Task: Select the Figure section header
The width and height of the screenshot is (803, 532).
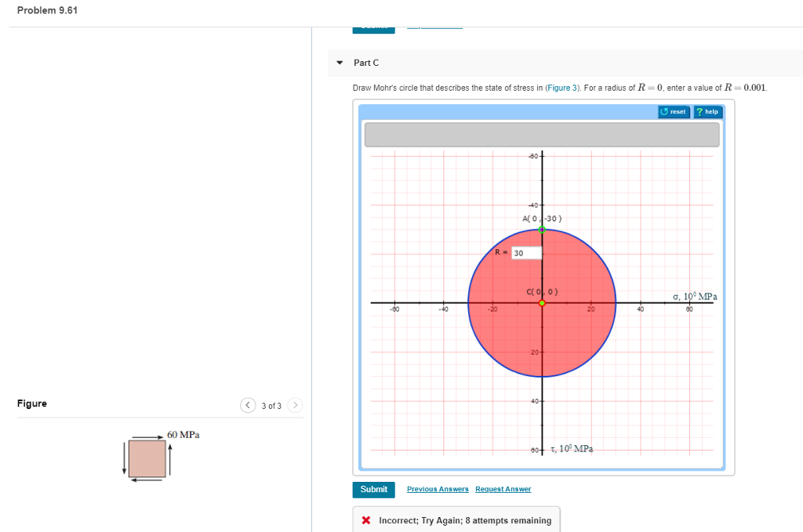Action: [31, 404]
